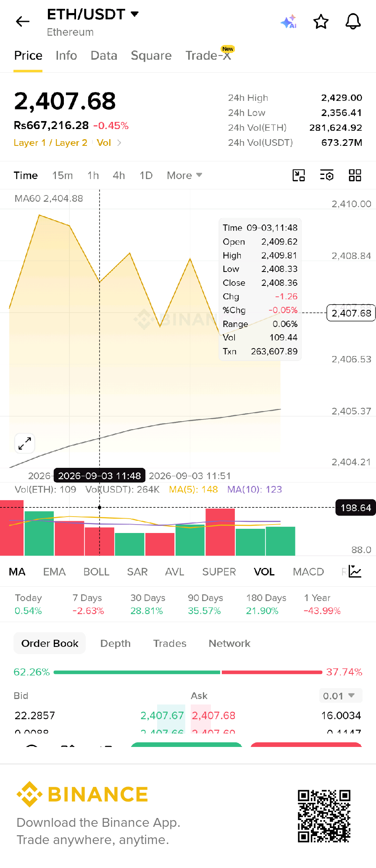376x868 pixels.
Task: Expand chart to fullscreen
Action: (x=25, y=443)
